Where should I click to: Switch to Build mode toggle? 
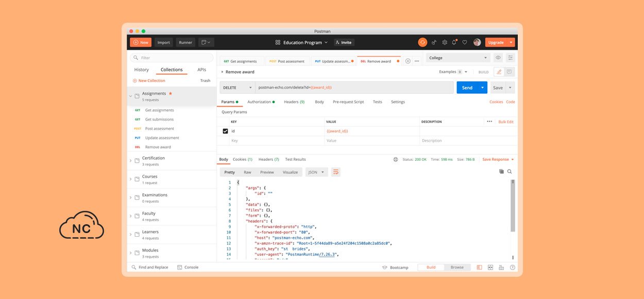[x=431, y=267]
